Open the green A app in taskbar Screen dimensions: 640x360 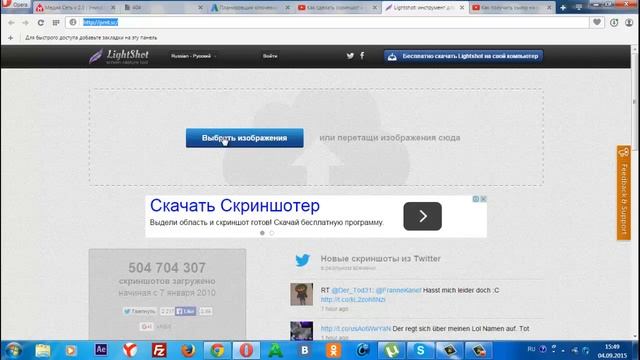(x=276, y=350)
